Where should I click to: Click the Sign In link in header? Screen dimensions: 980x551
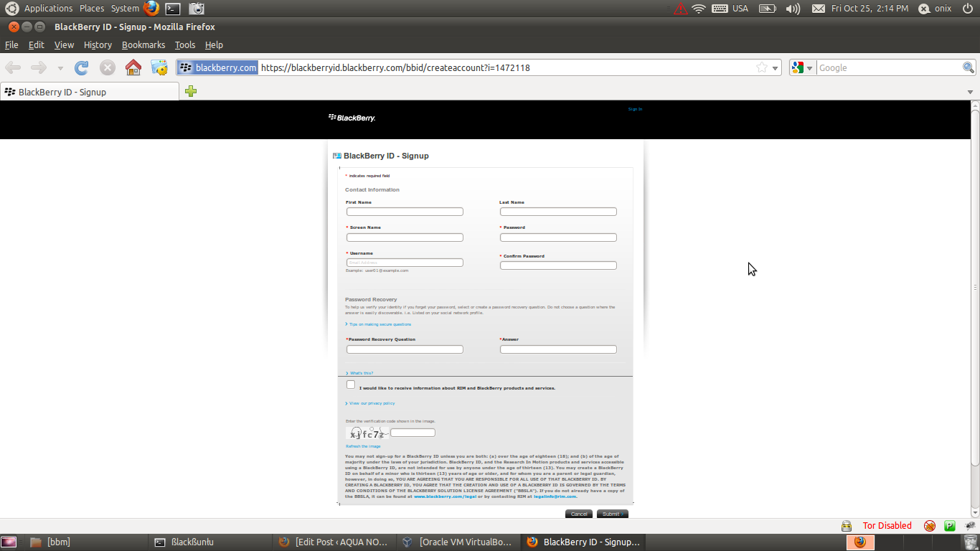[635, 109]
